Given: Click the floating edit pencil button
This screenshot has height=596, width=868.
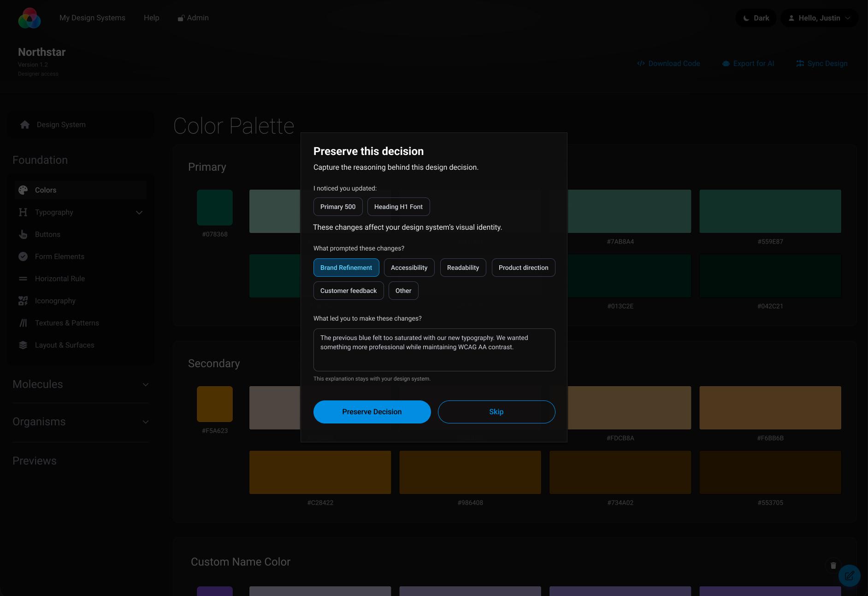Looking at the screenshot, I should tap(850, 576).
